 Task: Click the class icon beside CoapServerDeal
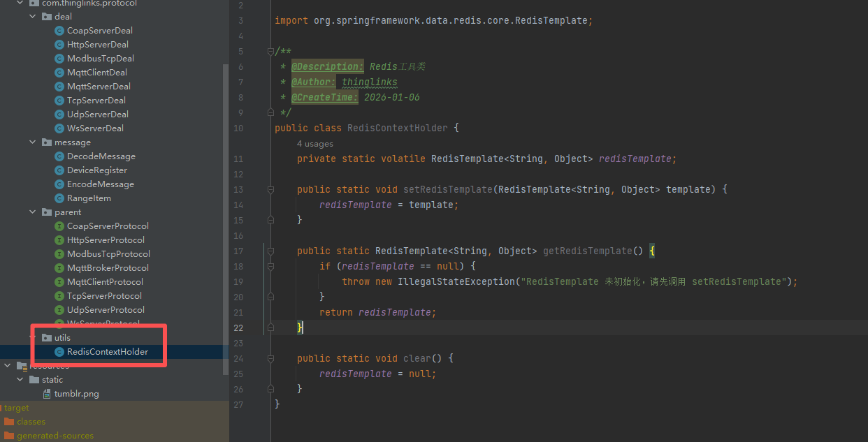click(59, 31)
